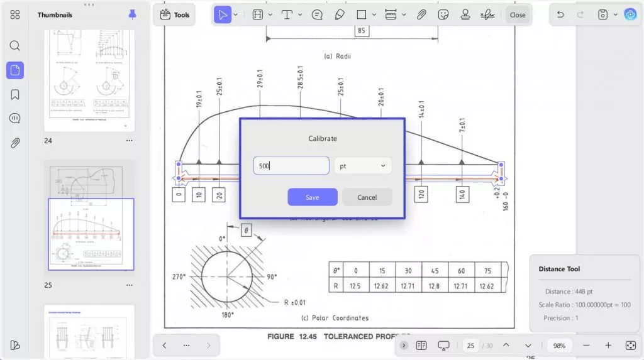Open more options for page 24
Image resolution: width=644 pixels, height=360 pixels.
(x=130, y=140)
